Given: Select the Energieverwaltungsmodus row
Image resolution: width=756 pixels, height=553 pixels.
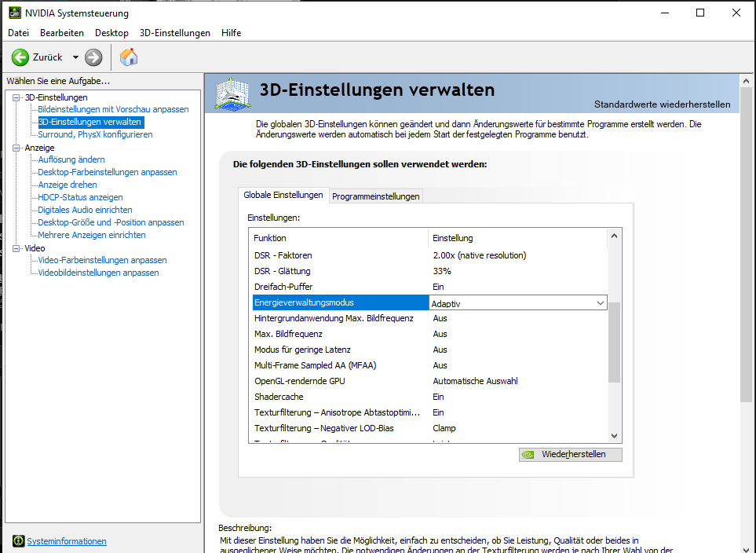Looking at the screenshot, I should point(341,302).
